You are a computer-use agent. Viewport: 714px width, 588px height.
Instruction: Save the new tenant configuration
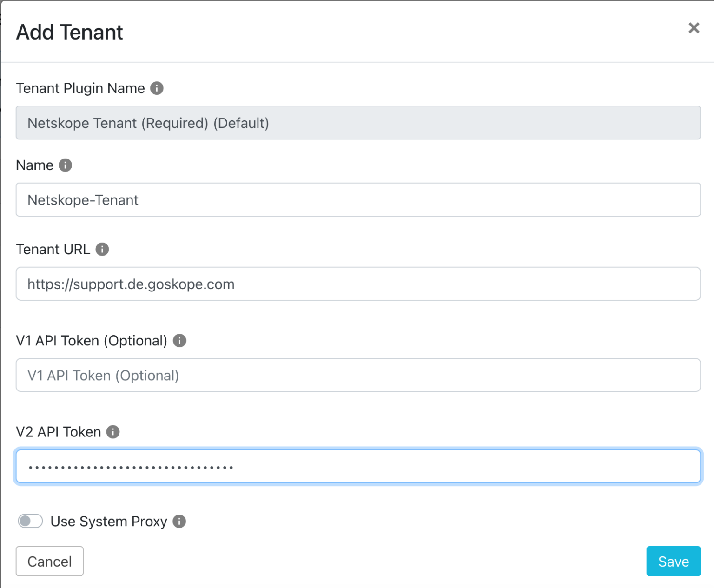click(x=673, y=561)
